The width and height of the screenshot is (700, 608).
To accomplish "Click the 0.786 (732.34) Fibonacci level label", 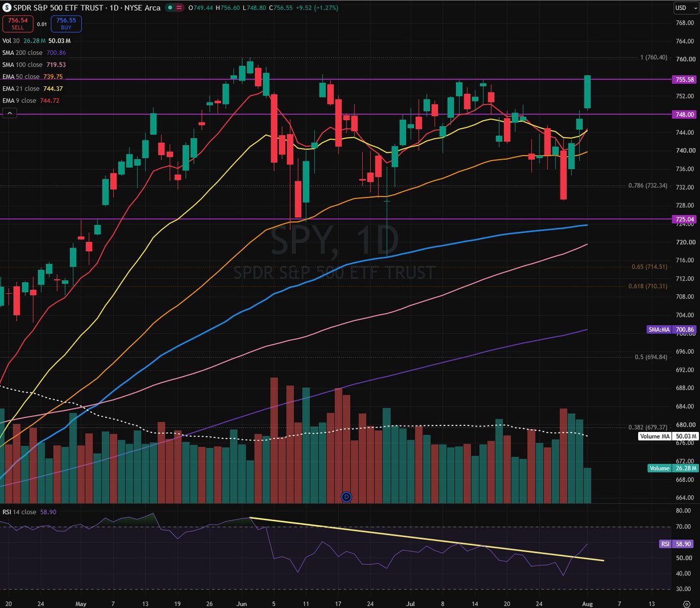I will click(x=647, y=185).
